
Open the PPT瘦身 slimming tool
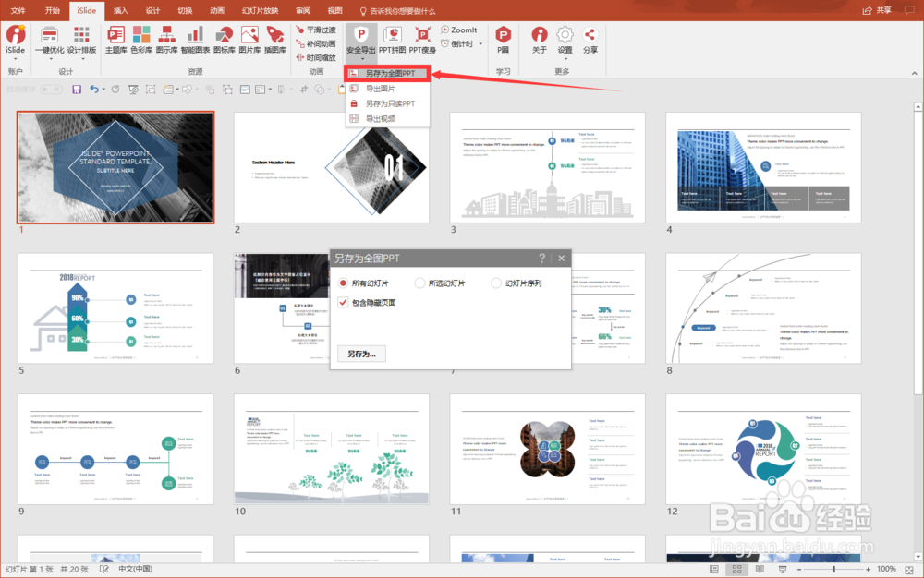pos(422,40)
